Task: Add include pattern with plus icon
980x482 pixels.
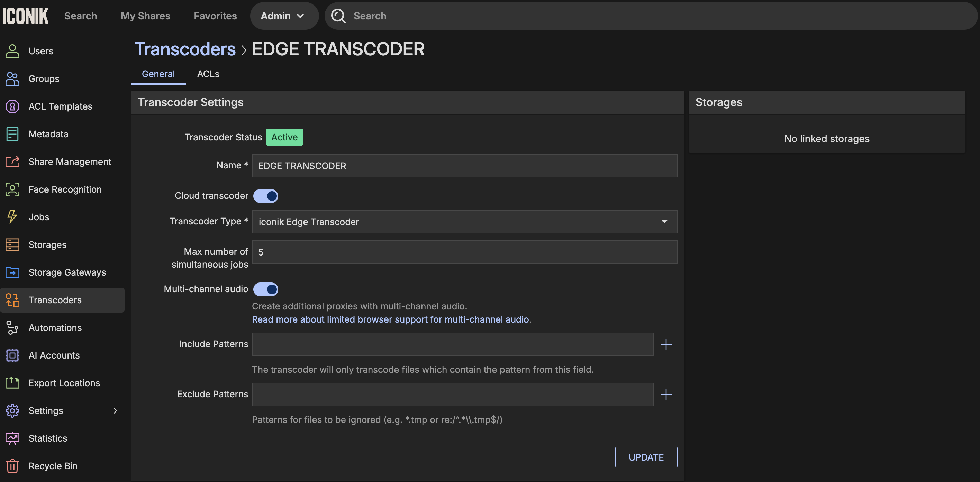Action: coord(666,344)
